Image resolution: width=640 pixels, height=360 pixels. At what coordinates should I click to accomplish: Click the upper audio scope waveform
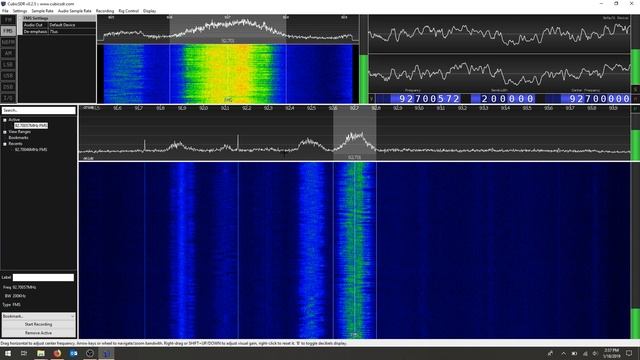pos(500,34)
